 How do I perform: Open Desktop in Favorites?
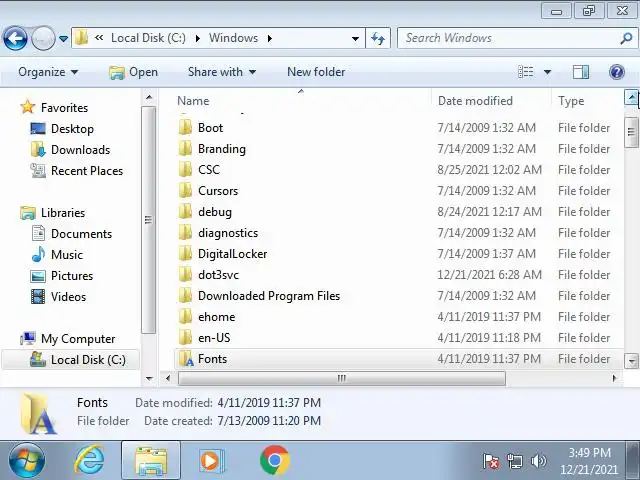click(x=72, y=129)
